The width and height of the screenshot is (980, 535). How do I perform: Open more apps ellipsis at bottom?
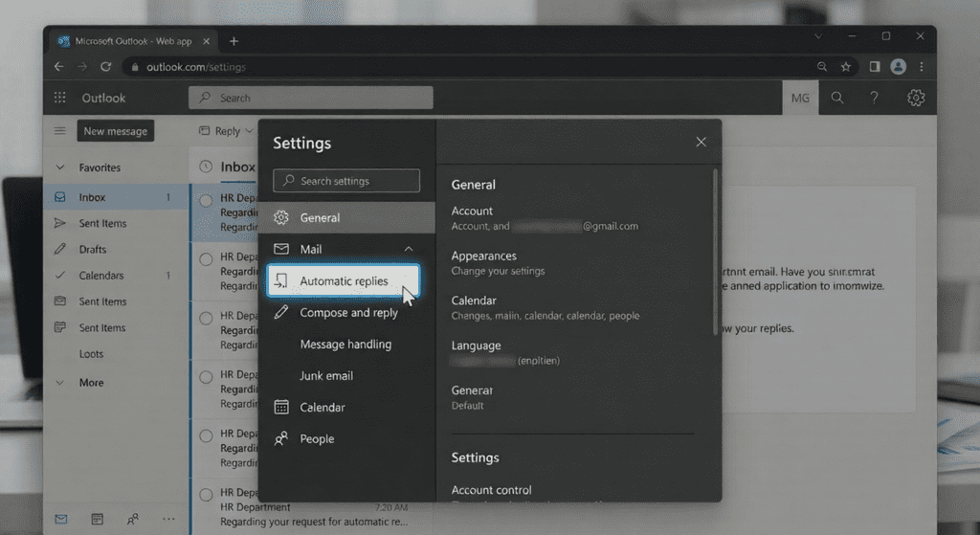tap(168, 519)
